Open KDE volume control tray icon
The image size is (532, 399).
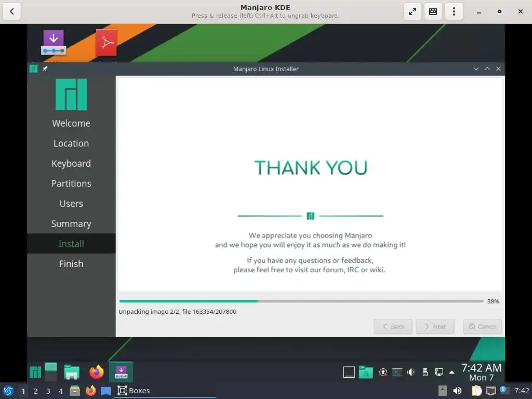point(411,372)
